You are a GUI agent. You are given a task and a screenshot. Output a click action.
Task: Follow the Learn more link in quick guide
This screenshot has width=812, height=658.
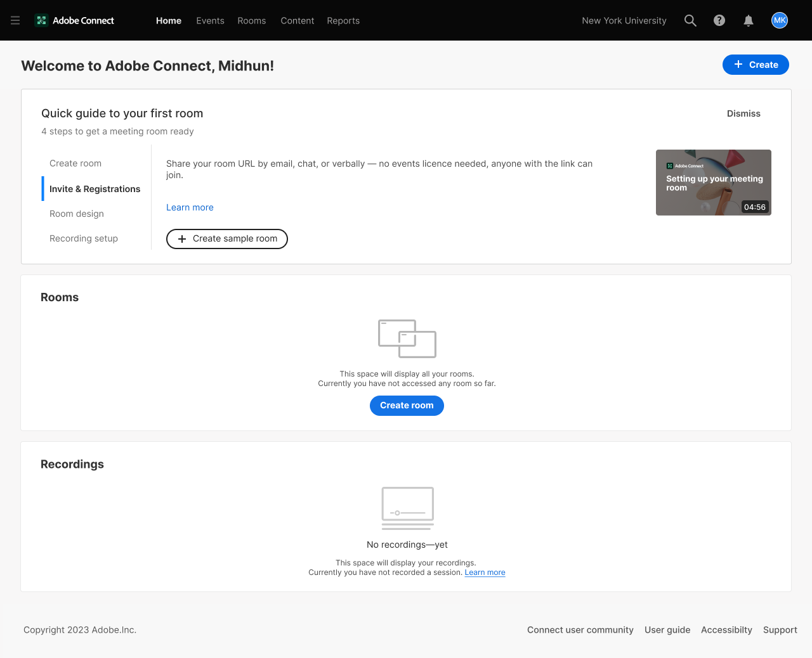tap(190, 207)
